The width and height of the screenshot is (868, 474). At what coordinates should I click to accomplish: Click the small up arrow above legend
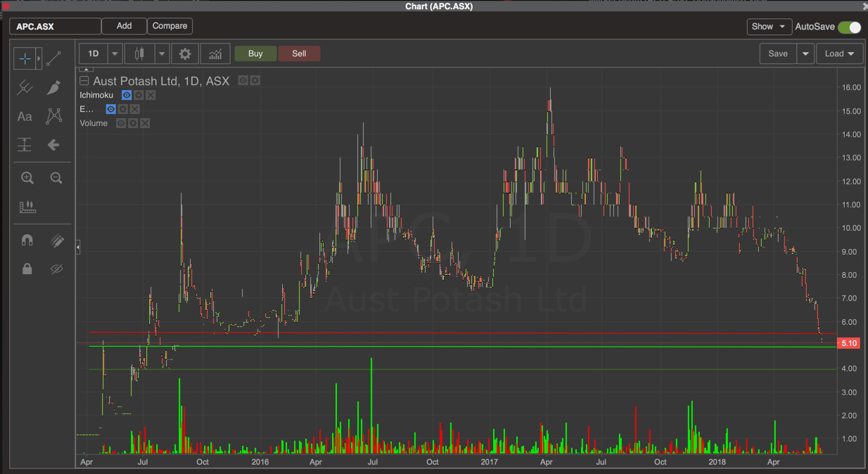[86, 70]
